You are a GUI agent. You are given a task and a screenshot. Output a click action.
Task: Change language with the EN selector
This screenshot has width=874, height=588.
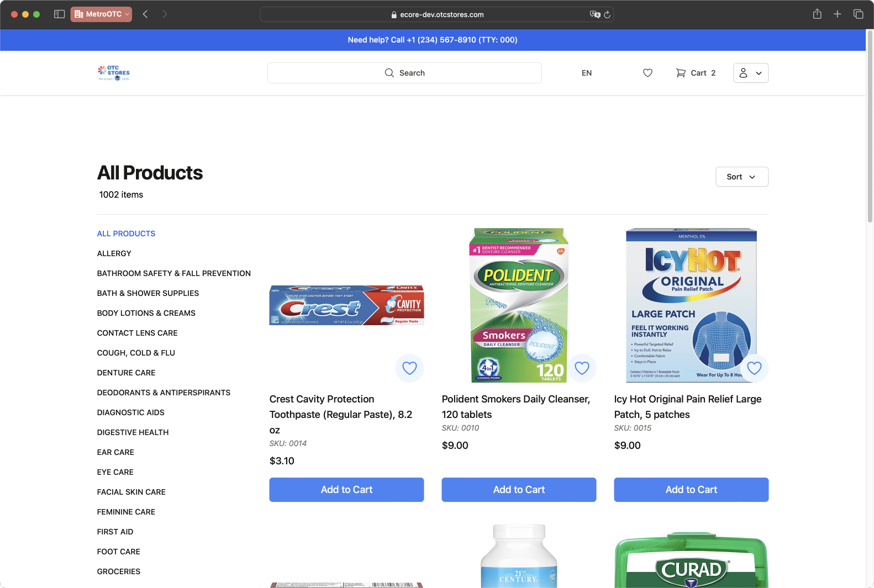pos(587,73)
